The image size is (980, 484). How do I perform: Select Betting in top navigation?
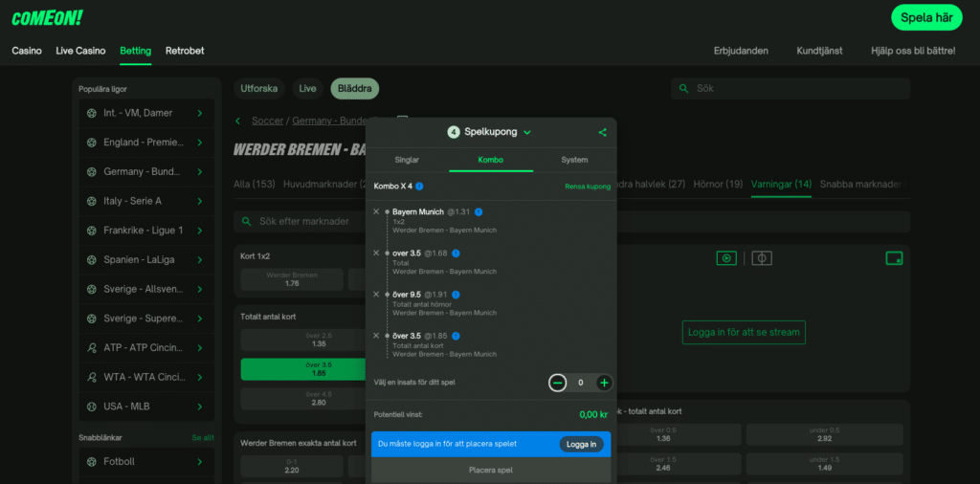point(136,51)
